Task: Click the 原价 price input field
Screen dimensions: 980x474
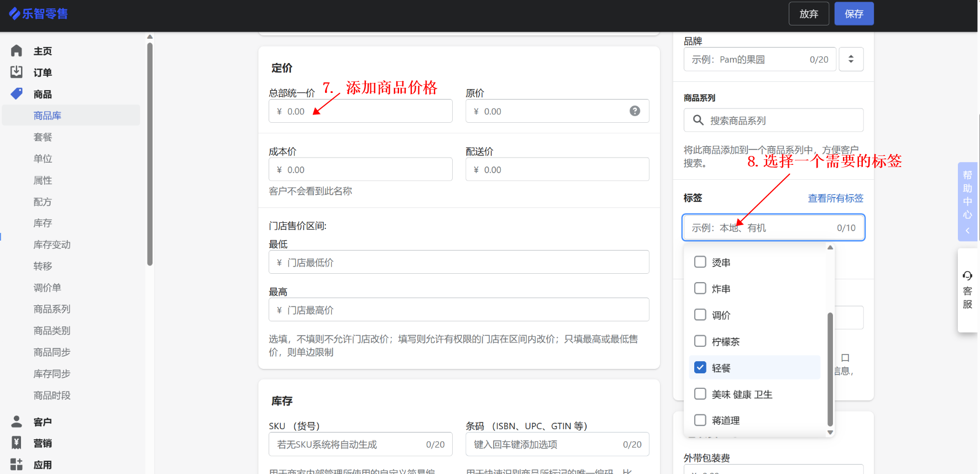Action: tap(557, 111)
